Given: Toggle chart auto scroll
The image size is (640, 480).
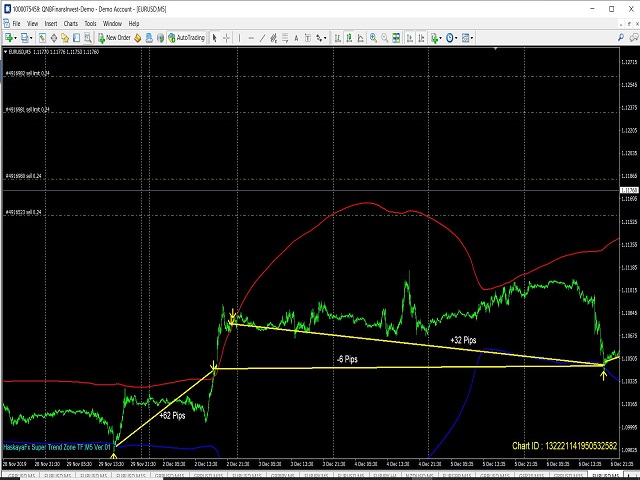Looking at the screenshot, I should click(x=410, y=38).
